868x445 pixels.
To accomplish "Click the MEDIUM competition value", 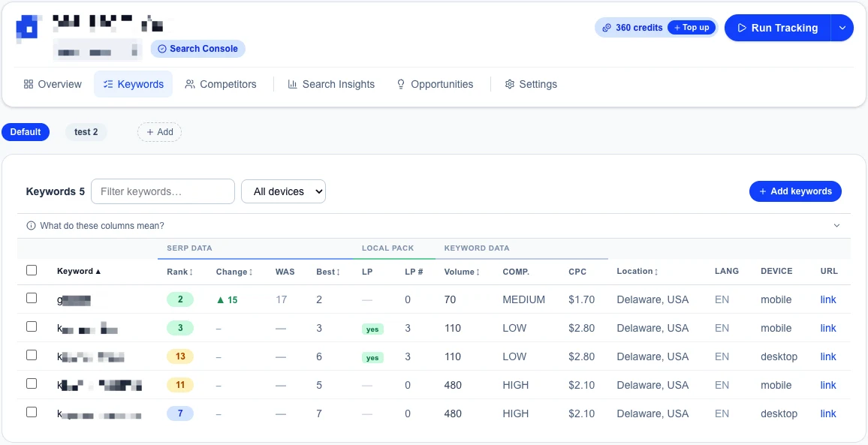I will point(523,300).
